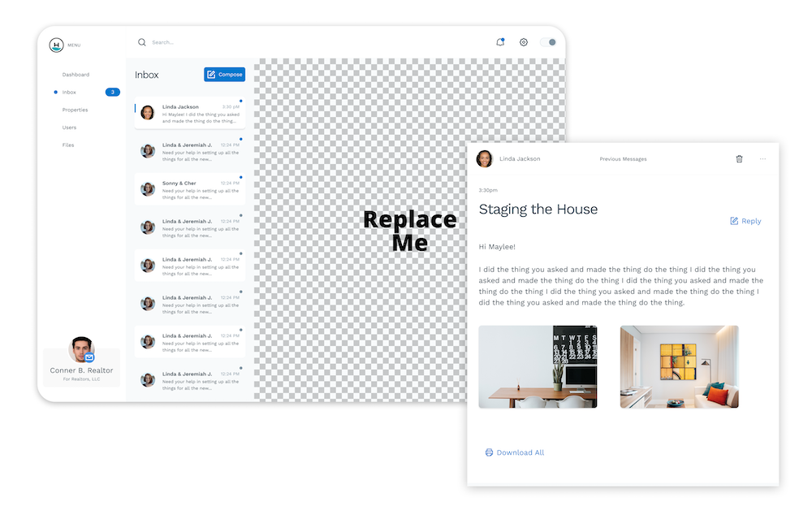The height and width of the screenshot is (506, 812).
Task: Open the desk and calendar photo attachment
Action: (538, 366)
